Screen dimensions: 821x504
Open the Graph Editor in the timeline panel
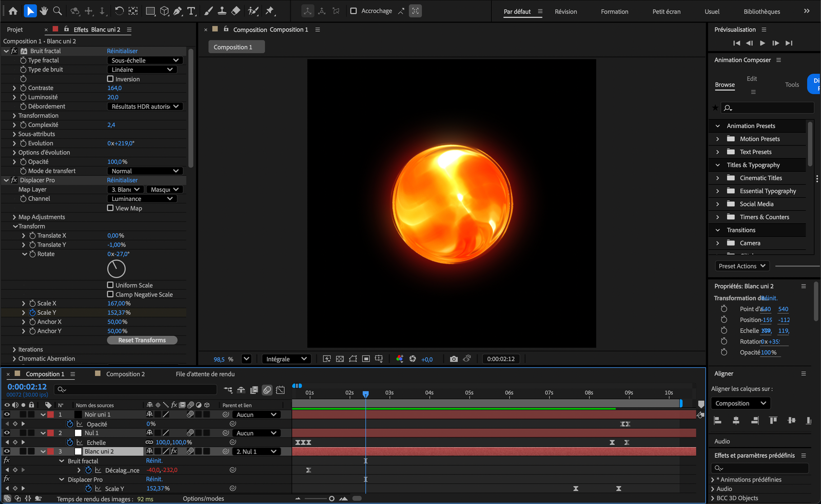pos(280,390)
